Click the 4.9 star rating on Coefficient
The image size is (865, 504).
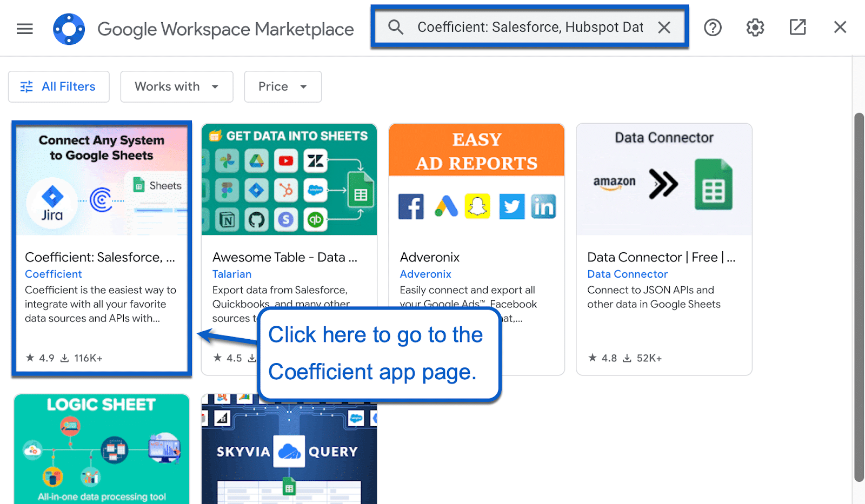click(x=41, y=358)
